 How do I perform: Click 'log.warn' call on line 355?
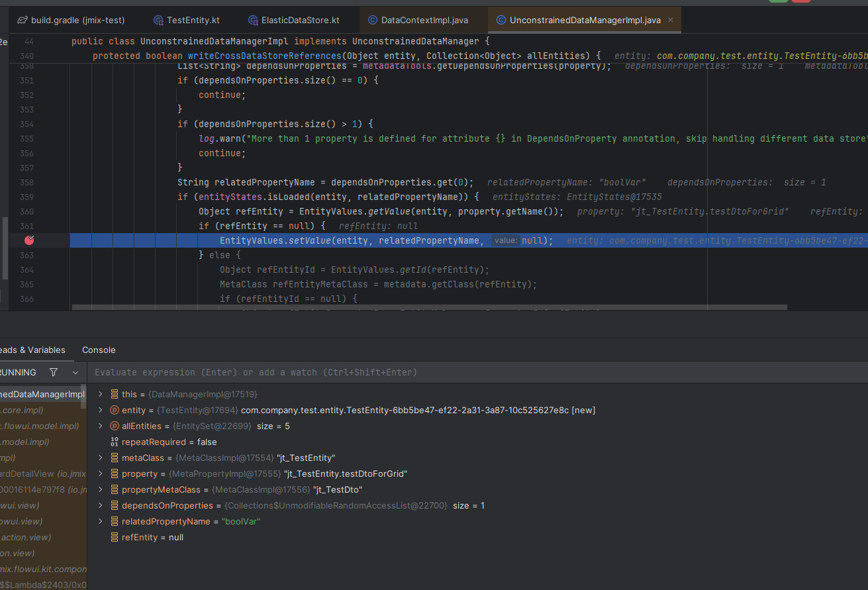point(220,138)
